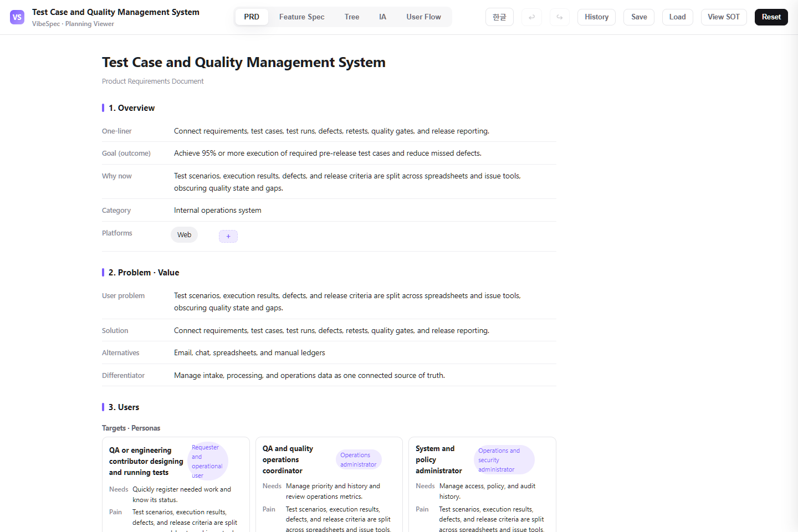Click the 'Why now' value text
This screenshot has height=532, width=798.
347,182
